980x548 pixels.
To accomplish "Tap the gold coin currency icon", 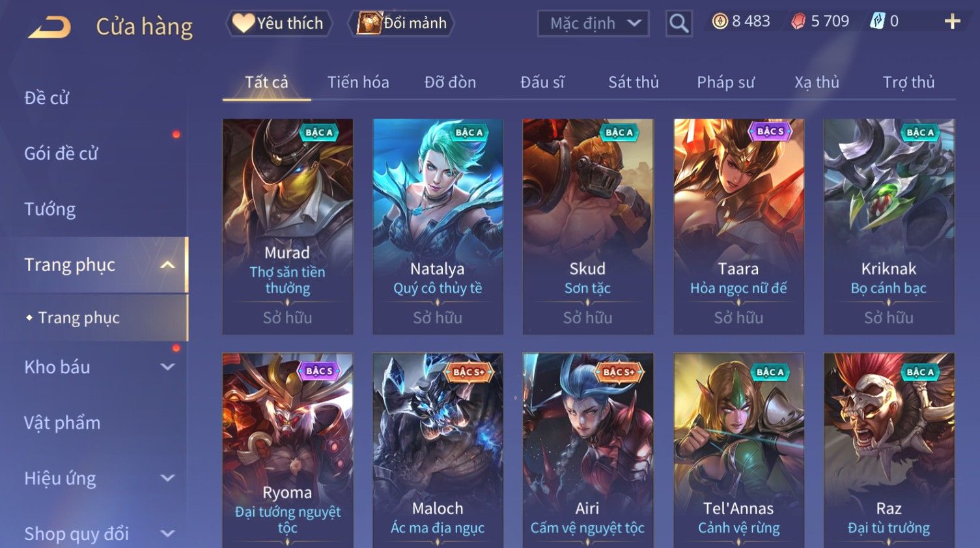I will coord(720,22).
